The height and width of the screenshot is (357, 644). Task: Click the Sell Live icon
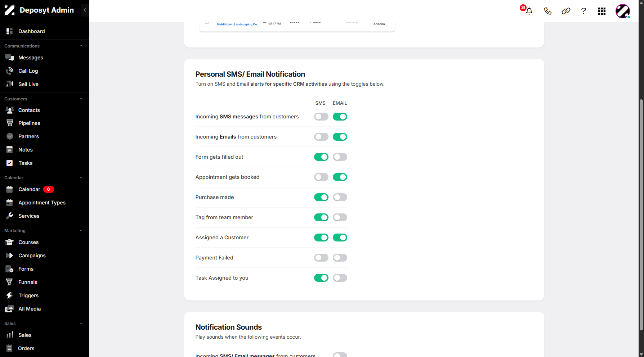pos(10,84)
